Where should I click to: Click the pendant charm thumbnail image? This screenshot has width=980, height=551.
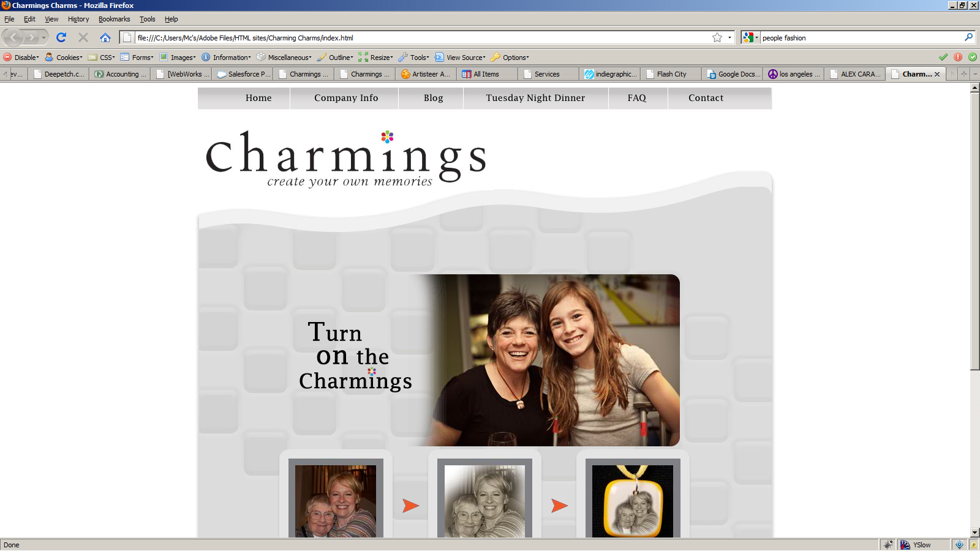click(632, 500)
